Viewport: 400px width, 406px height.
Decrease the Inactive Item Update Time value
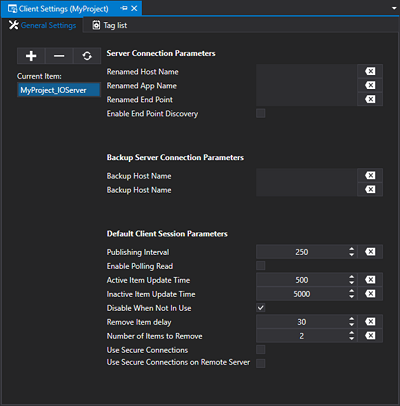coord(351,297)
